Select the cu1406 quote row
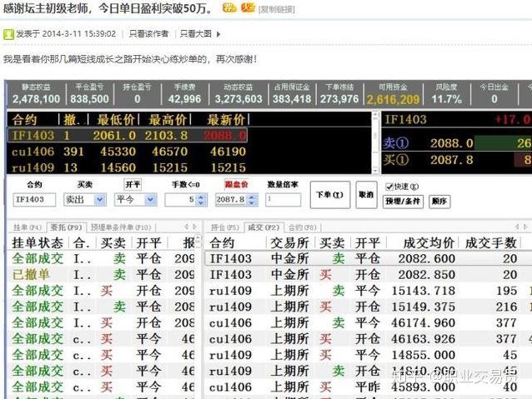The image size is (532, 399). tap(128, 152)
